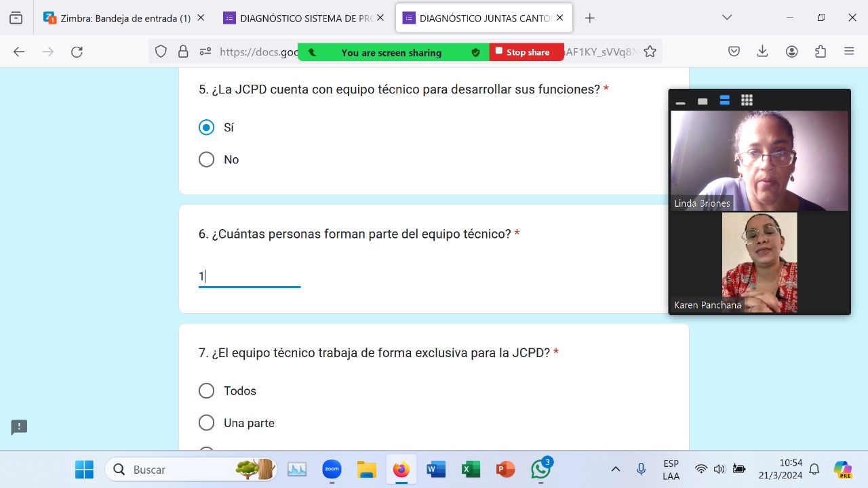Open the resource monitor taskbar app
This screenshot has width=868, height=488.
tap(297, 469)
